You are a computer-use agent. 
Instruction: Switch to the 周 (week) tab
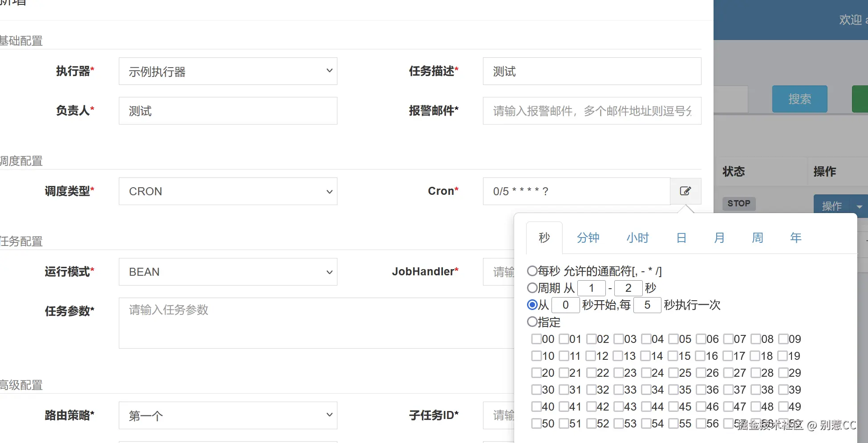757,238
